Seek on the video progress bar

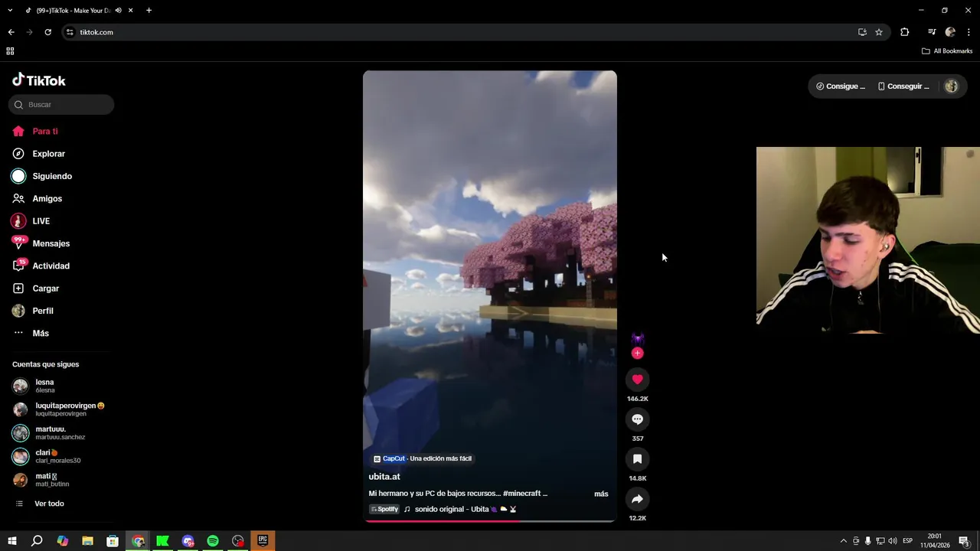click(489, 521)
